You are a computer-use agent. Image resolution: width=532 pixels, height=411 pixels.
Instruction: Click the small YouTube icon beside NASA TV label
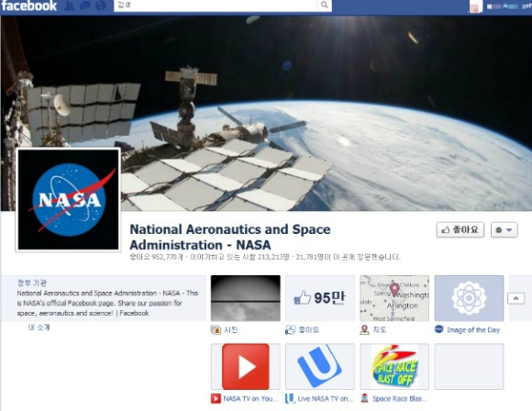[x=216, y=398]
